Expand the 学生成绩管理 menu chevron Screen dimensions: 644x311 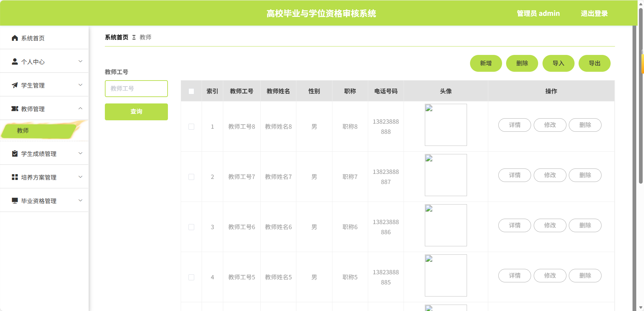pos(81,153)
